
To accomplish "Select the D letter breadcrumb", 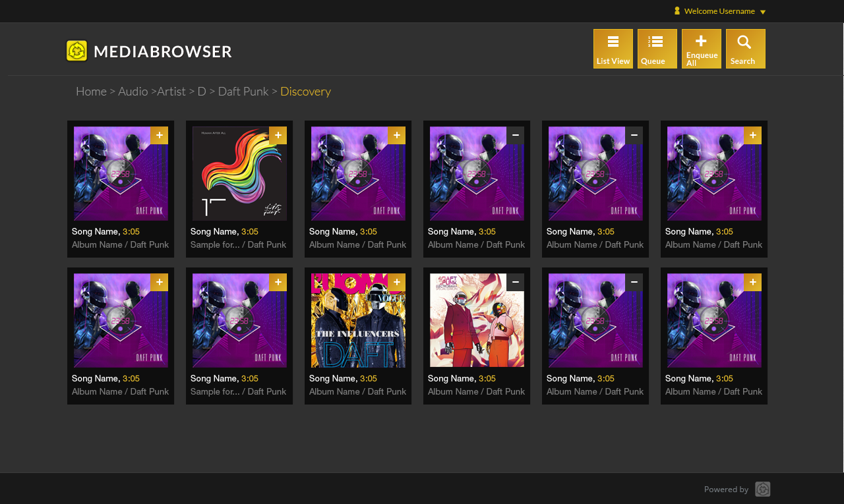I will click(202, 92).
